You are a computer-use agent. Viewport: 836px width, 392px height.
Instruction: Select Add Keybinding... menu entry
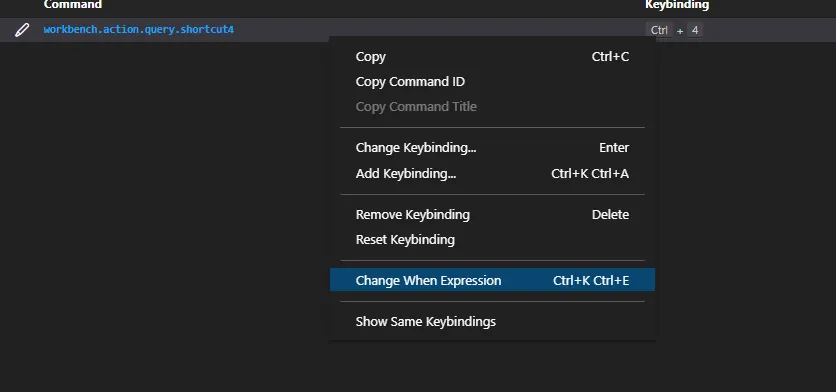[492, 173]
